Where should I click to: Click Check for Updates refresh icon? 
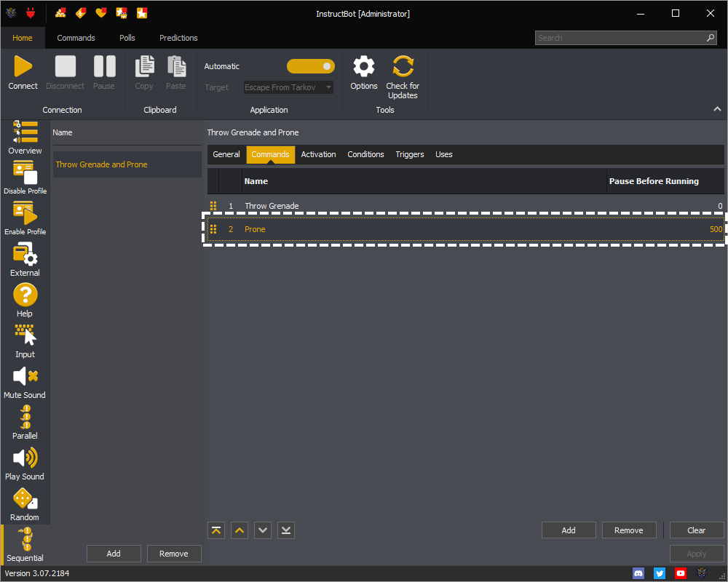(x=403, y=66)
